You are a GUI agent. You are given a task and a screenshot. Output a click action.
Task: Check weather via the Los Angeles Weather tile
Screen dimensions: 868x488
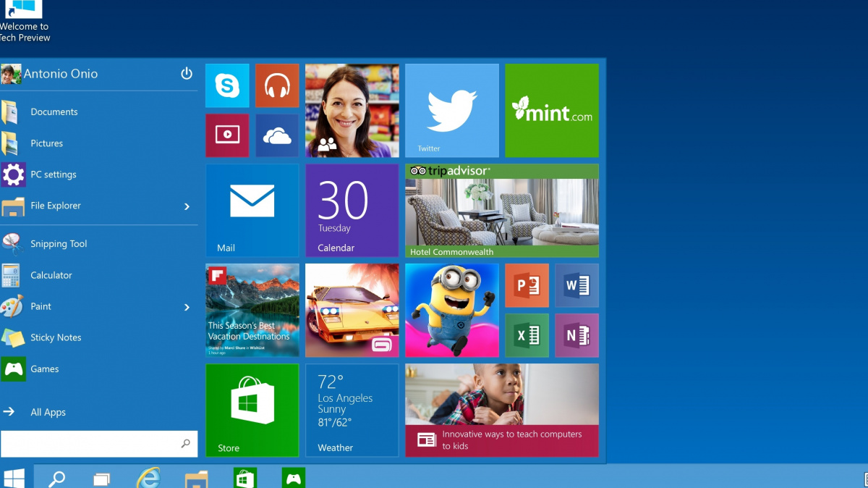tap(352, 410)
